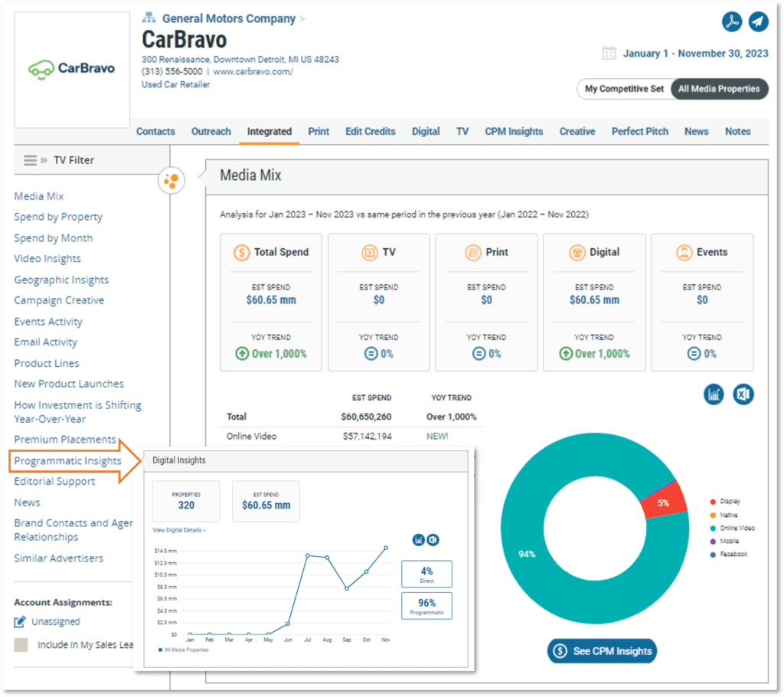
Task: Switch to the Digital tab
Action: [x=426, y=132]
